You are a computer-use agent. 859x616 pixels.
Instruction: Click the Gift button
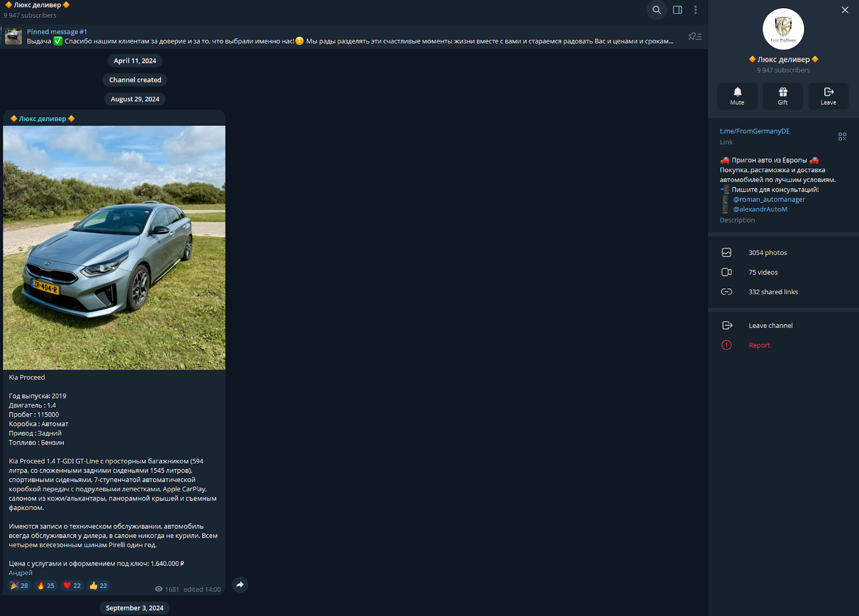coord(783,96)
